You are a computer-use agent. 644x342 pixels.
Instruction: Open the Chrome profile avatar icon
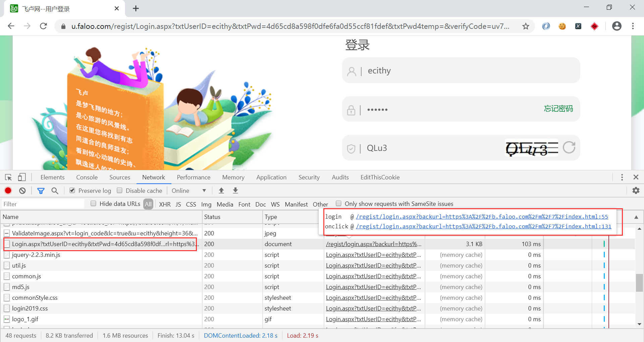point(616,26)
